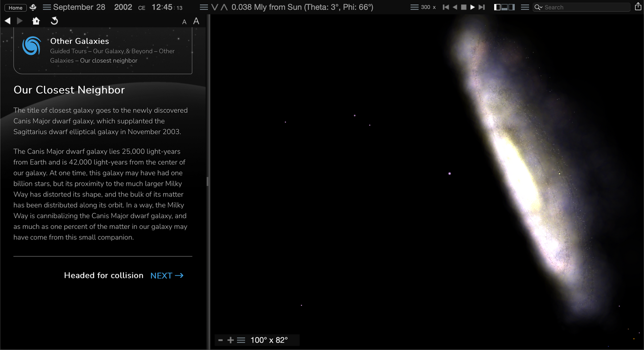Go back in the guide panel
The width and height of the screenshot is (644, 350).
coord(8,21)
